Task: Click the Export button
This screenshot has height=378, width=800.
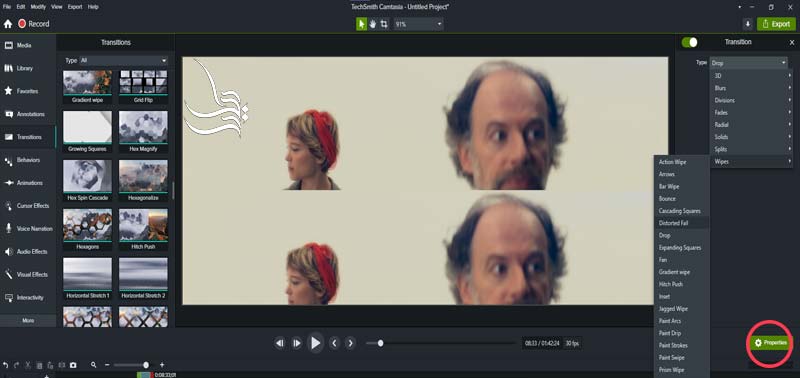Action: pos(777,24)
